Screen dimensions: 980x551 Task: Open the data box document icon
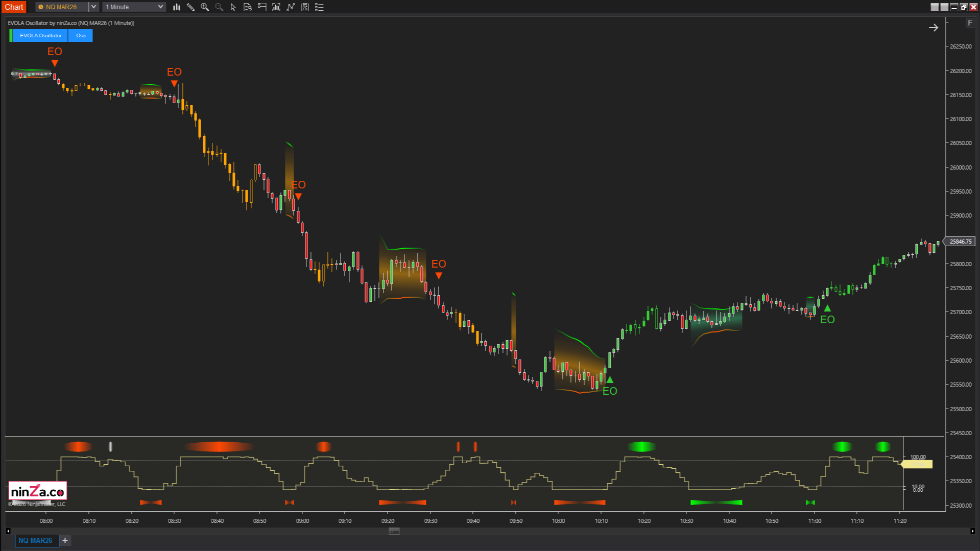(x=248, y=7)
